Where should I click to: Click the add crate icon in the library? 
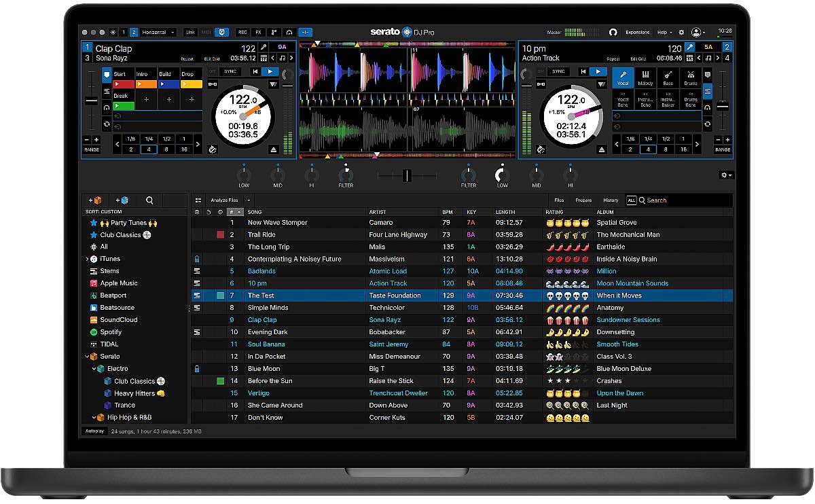pyautogui.click(x=94, y=200)
